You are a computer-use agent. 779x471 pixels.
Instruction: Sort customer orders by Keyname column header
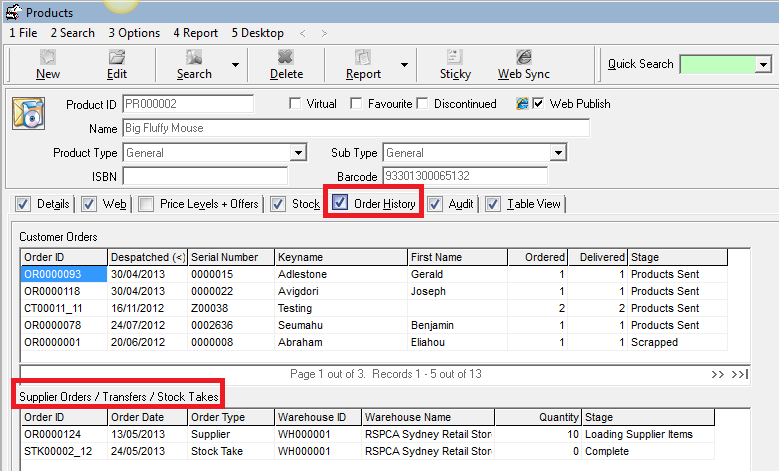coord(341,257)
